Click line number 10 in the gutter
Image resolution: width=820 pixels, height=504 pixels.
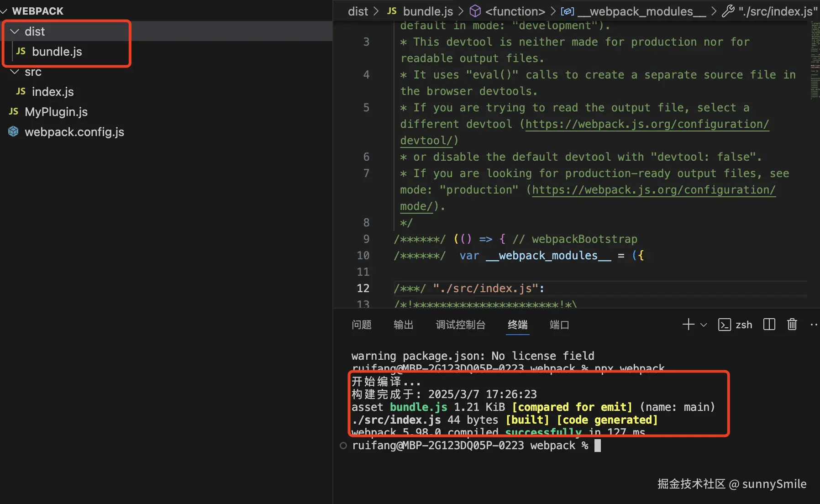(x=363, y=256)
